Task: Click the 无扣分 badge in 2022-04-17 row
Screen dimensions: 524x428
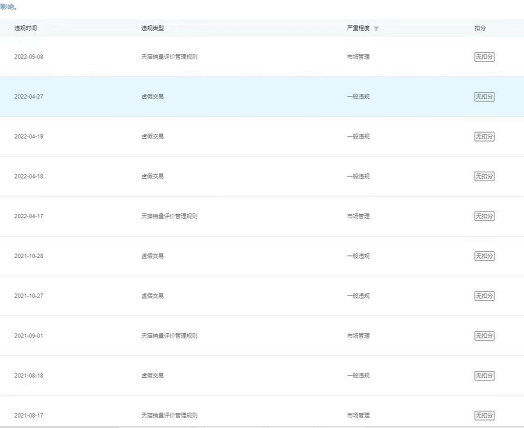Action: pos(484,216)
